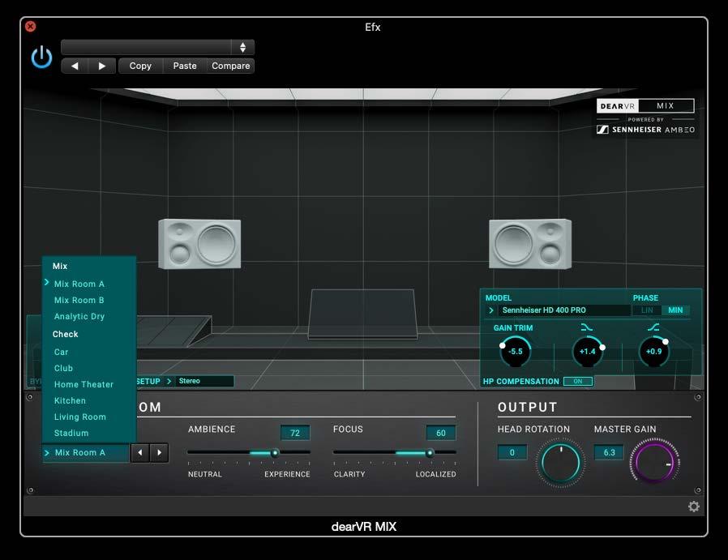Viewport: 728px width, 560px height.
Task: Click the Sennheiser AMBEO logo
Action: (646, 130)
